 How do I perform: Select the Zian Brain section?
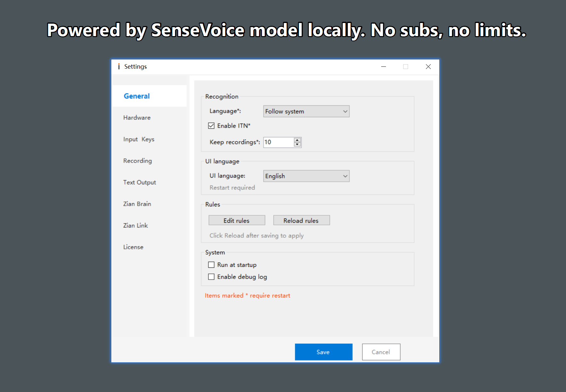tap(137, 204)
